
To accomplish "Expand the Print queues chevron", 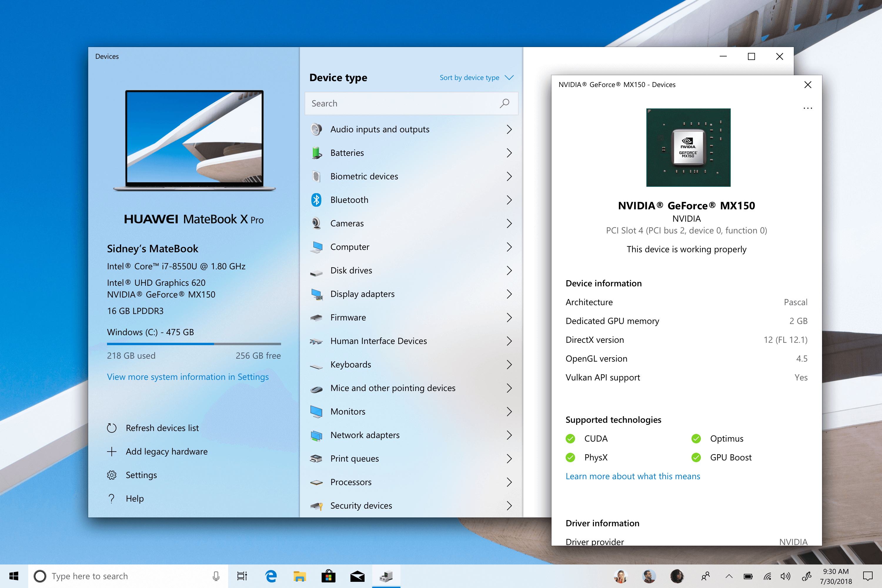I will point(509,459).
